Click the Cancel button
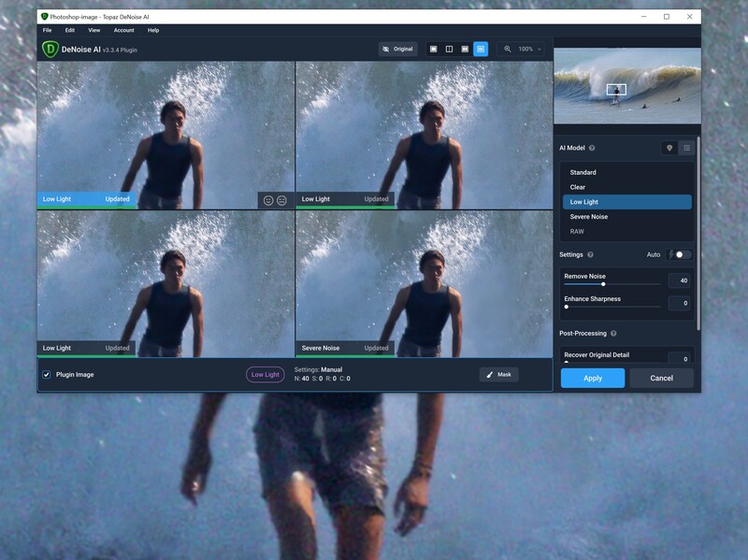Image resolution: width=748 pixels, height=560 pixels. [x=661, y=378]
